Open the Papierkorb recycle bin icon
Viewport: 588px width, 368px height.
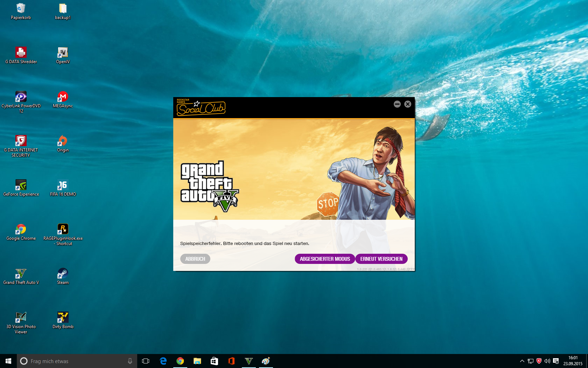pyautogui.click(x=21, y=11)
